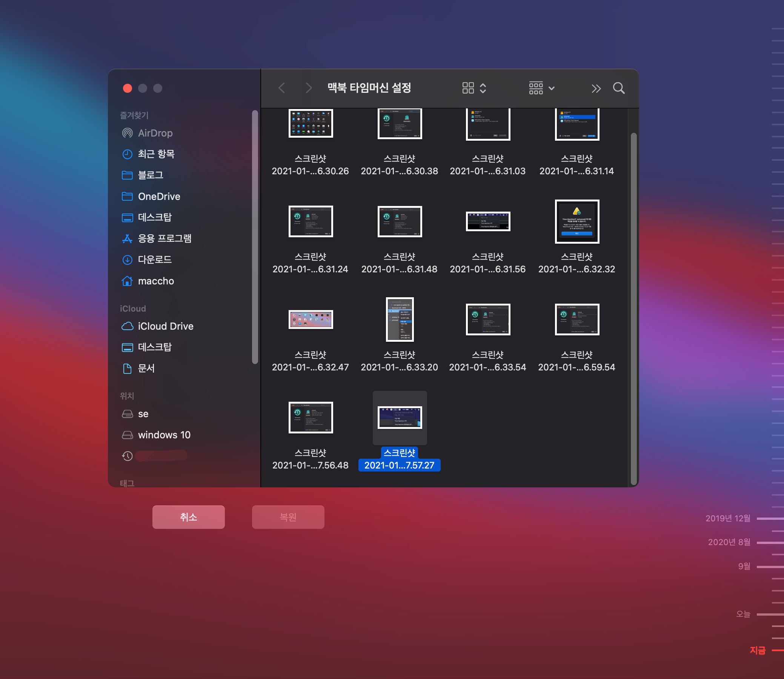Select screenshot thumbnail ending 6.32.32

[576, 222]
